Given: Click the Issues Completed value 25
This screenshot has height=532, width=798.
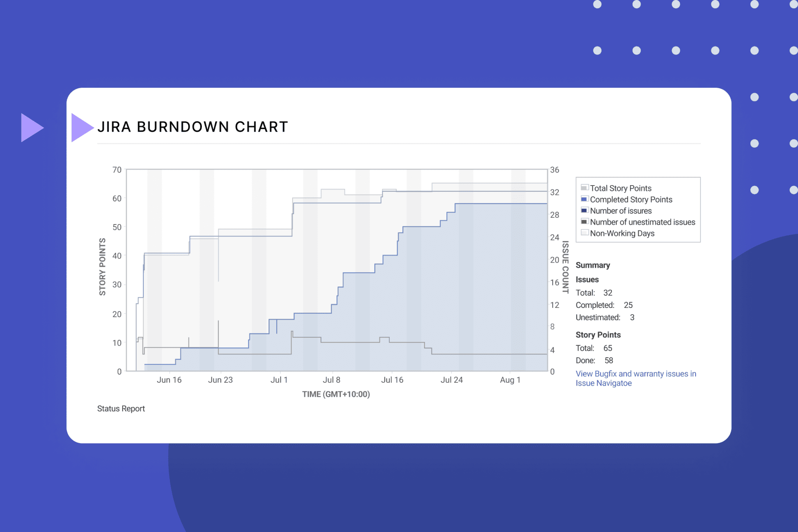Looking at the screenshot, I should (628, 305).
